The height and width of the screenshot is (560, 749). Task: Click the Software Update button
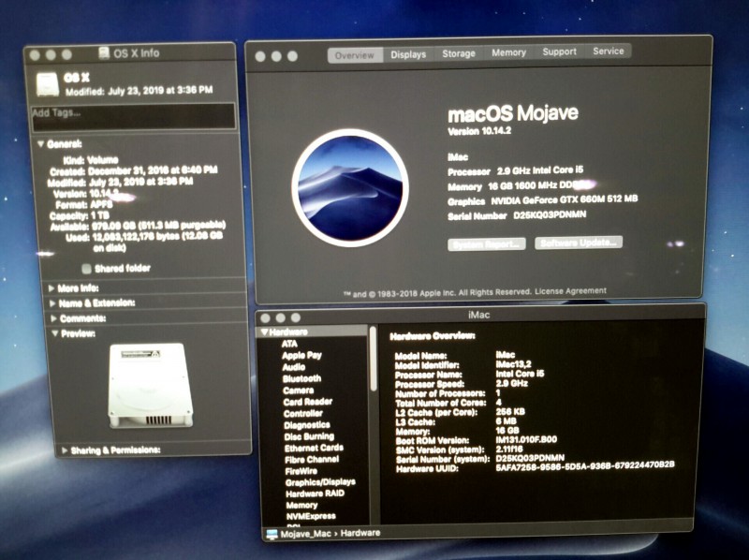(x=579, y=243)
